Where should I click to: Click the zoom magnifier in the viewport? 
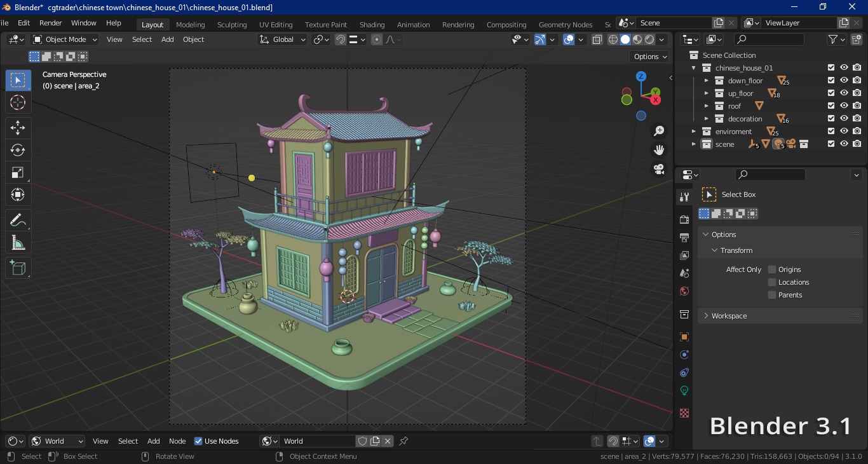[x=659, y=131]
